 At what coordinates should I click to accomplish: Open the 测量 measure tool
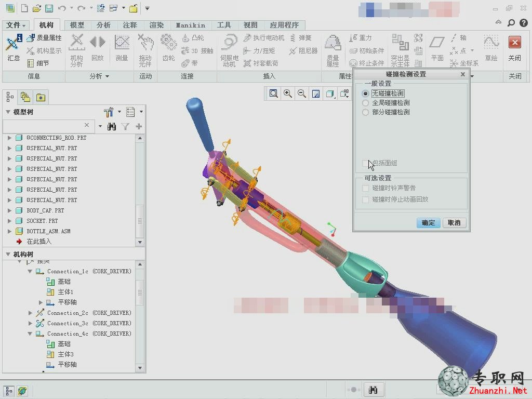tap(122, 47)
